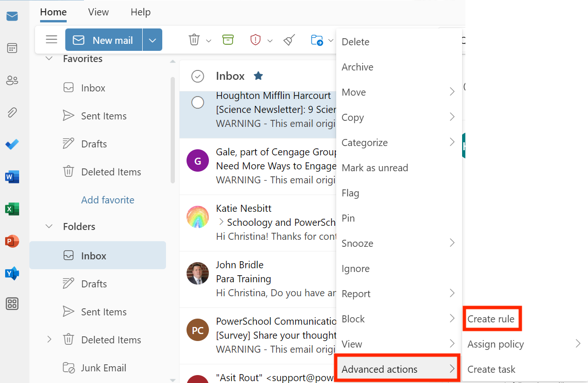Open the Categorize submenu
588x383 pixels.
point(399,143)
